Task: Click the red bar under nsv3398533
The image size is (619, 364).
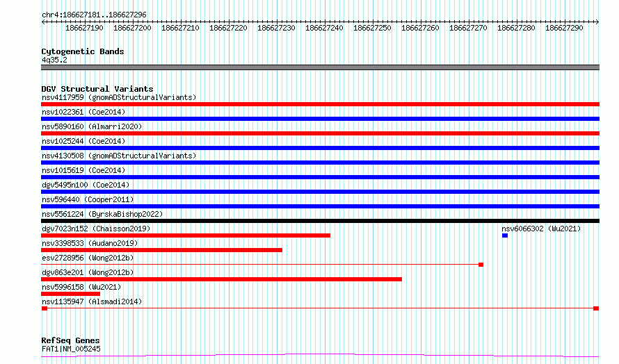Action: [161, 250]
